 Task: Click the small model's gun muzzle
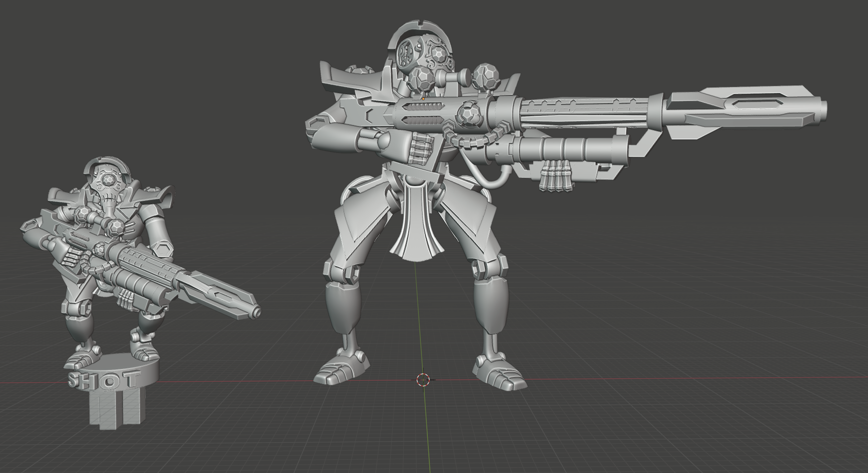coord(256,312)
